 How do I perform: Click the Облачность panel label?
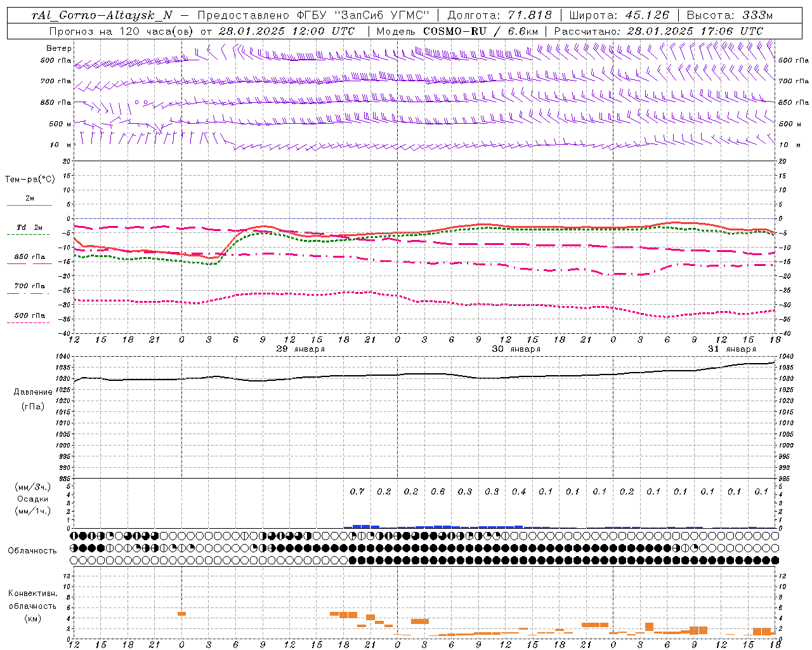32,551
